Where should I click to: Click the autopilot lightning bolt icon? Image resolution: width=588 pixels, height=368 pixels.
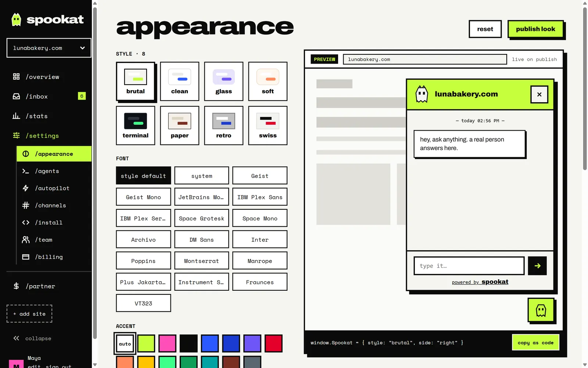pos(26,188)
